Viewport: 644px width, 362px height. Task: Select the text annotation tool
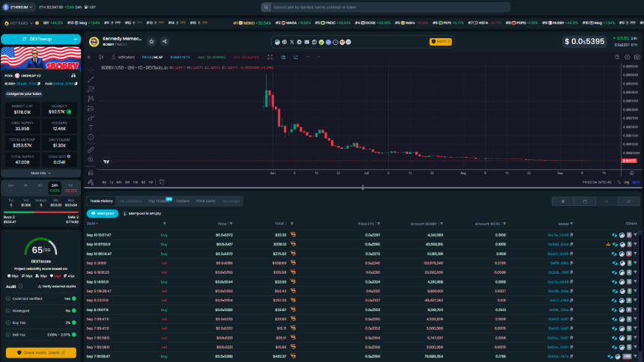tap(91, 128)
